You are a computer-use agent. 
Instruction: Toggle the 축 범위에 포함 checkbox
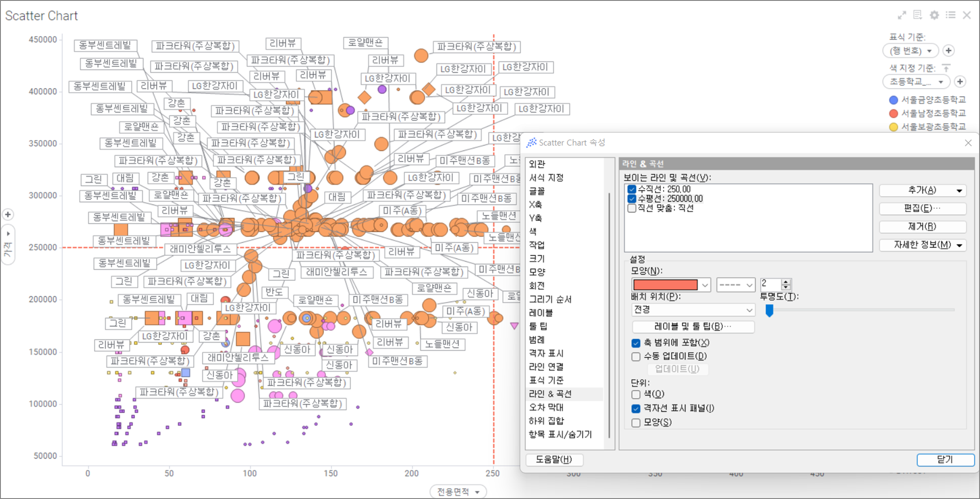pyautogui.click(x=635, y=343)
